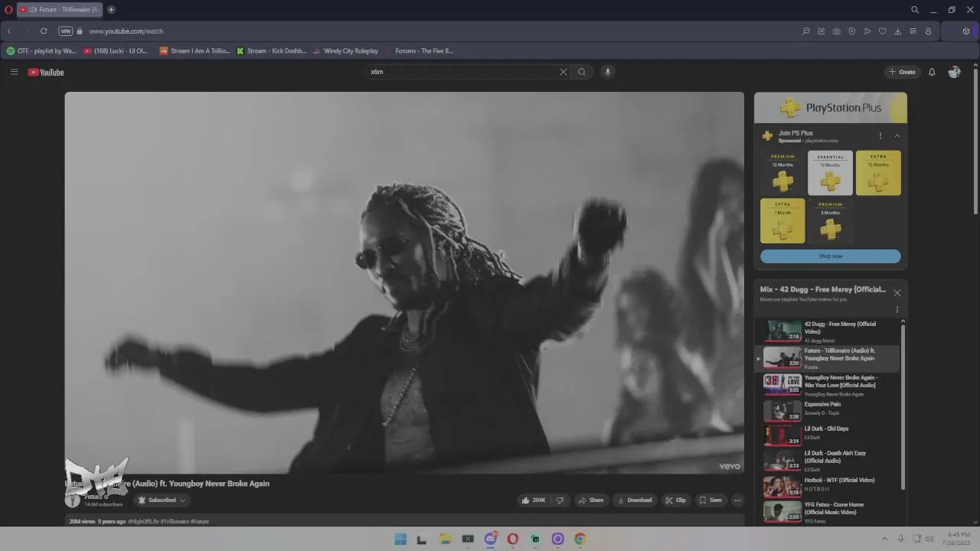Take a snapshot with camera icon
Viewport: 980px width, 551px height.
(836, 31)
